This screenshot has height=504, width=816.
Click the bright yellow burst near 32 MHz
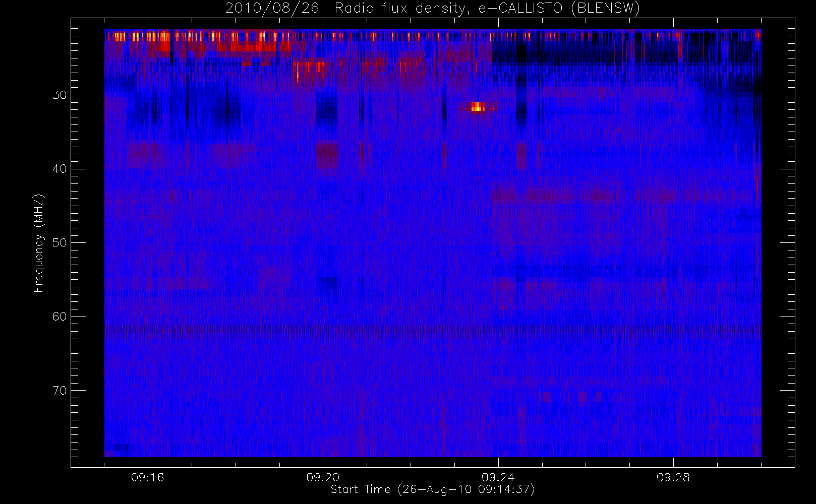(x=477, y=107)
